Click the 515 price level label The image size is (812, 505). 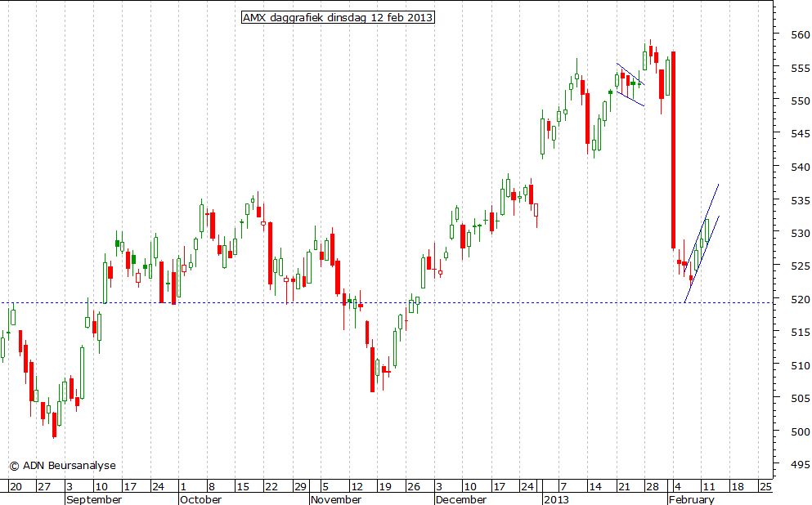(x=800, y=333)
